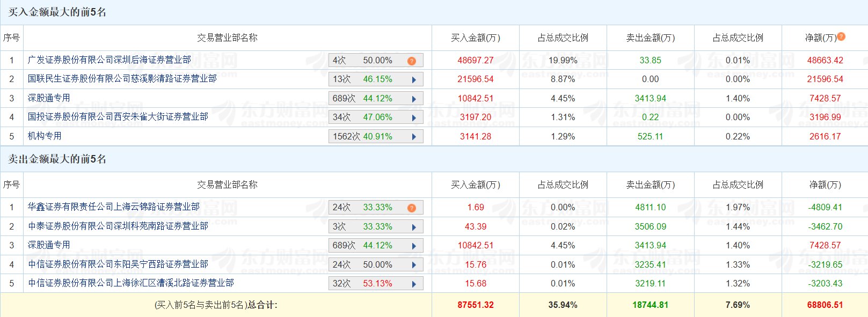Click the orange question icon in 华鑫证券 row
Image resolution: width=868 pixels, height=317 pixels.
[x=412, y=208]
